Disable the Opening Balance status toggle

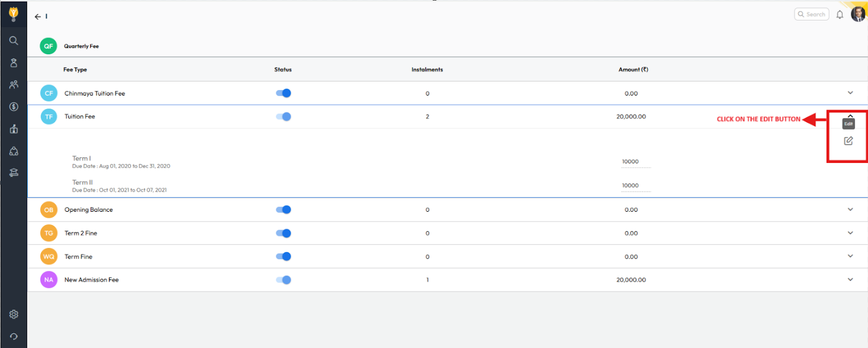click(283, 210)
